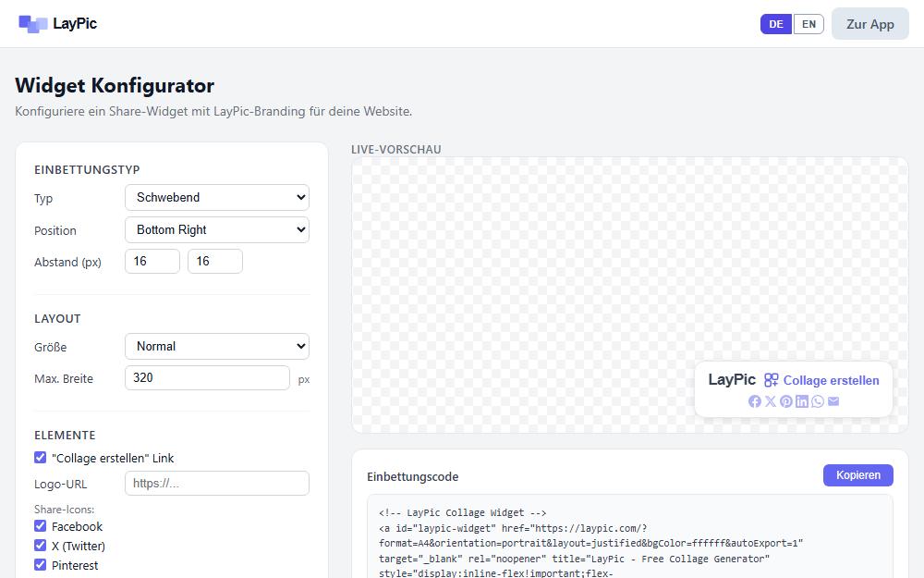
Task: Click the WhatsApp share icon in preview widget
Action: (818, 401)
